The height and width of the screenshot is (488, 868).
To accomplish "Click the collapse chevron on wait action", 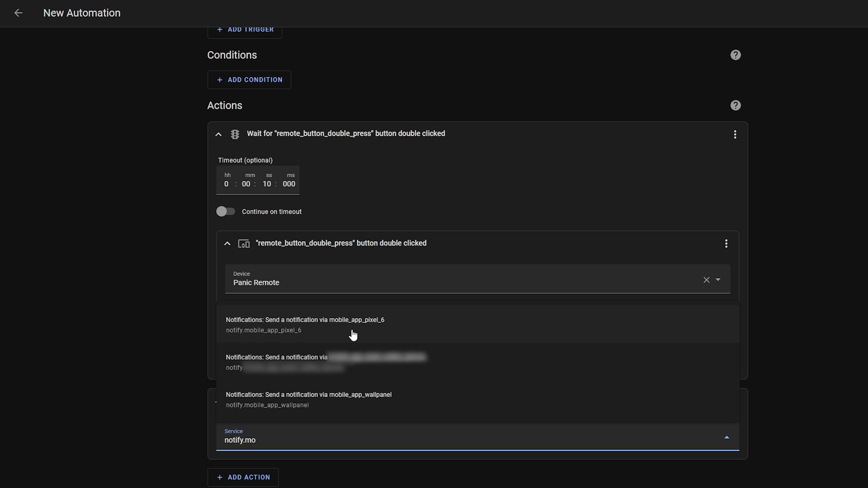I will [218, 134].
